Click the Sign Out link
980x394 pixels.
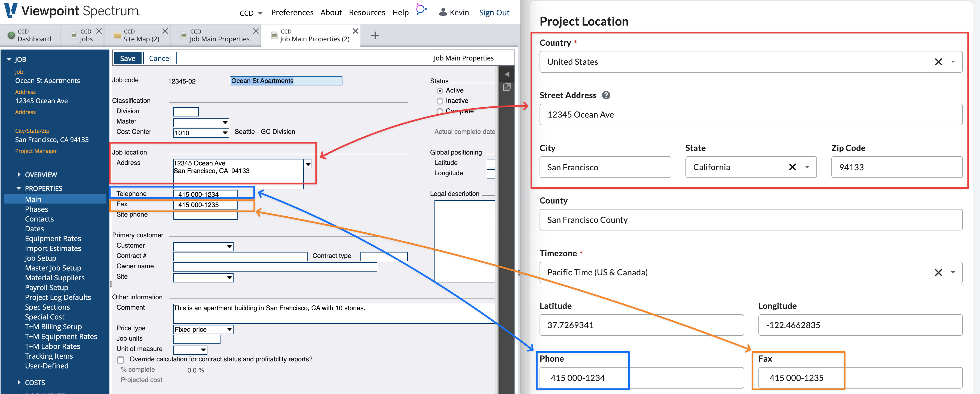point(494,13)
